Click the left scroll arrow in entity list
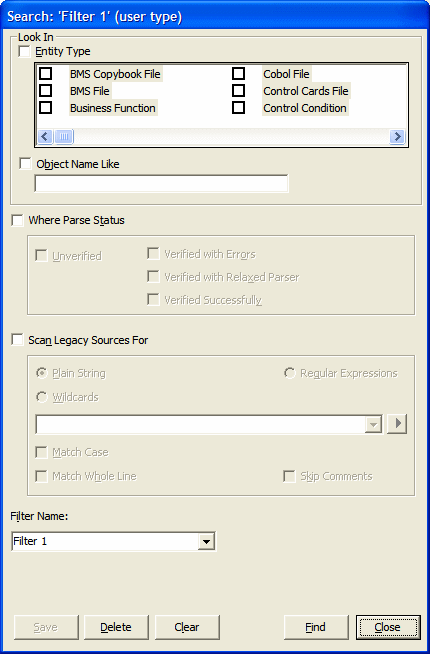430x654 pixels. click(45, 136)
